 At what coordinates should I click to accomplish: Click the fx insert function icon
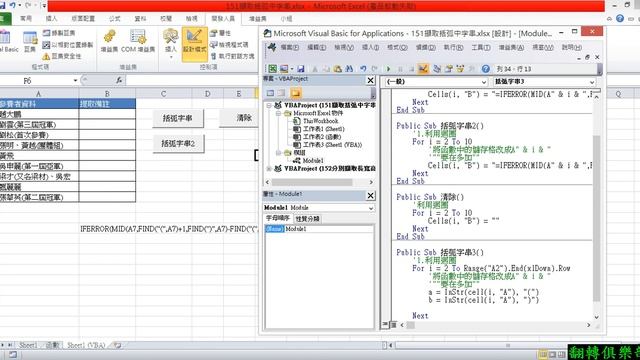tap(119, 80)
